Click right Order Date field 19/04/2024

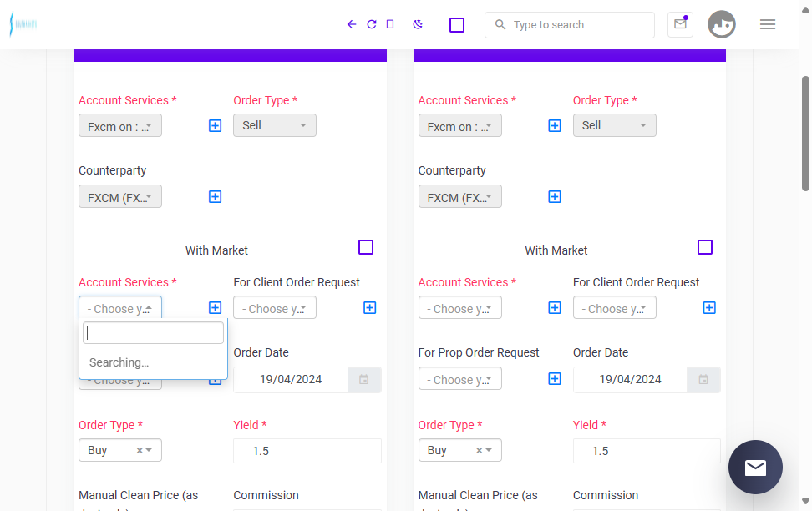coord(630,380)
